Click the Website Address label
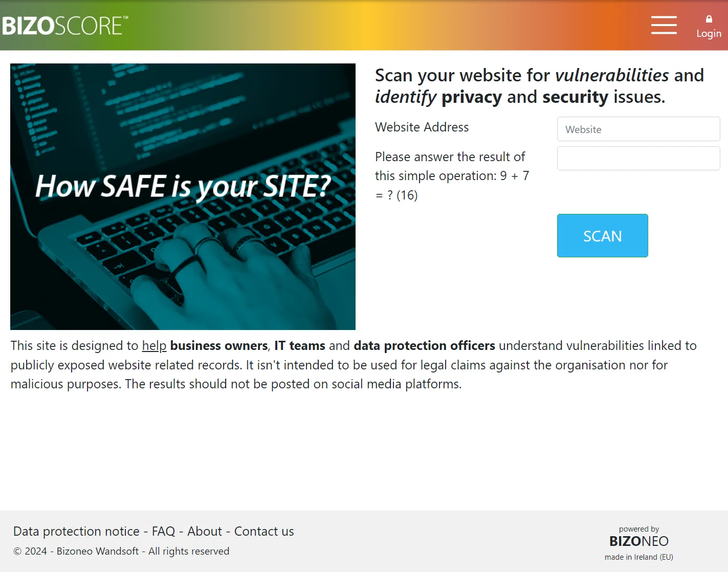 (x=422, y=127)
